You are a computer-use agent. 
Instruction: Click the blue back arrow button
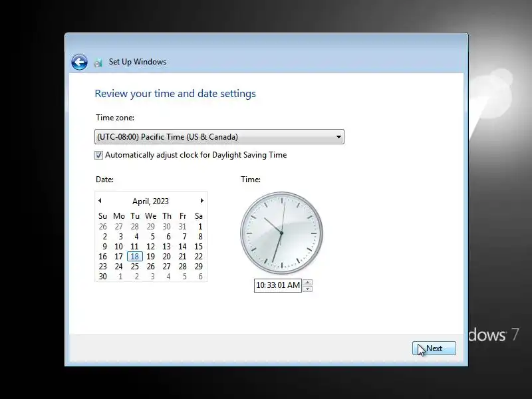coord(79,62)
